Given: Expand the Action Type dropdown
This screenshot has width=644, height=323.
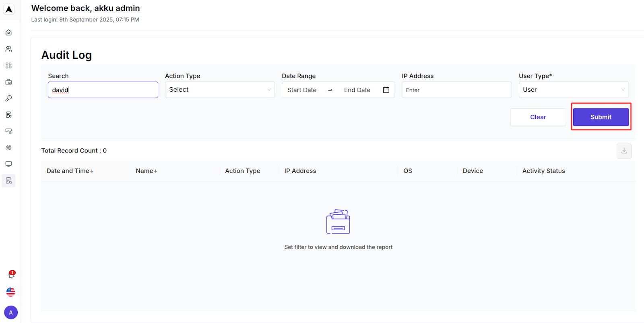Looking at the screenshot, I should [x=220, y=90].
